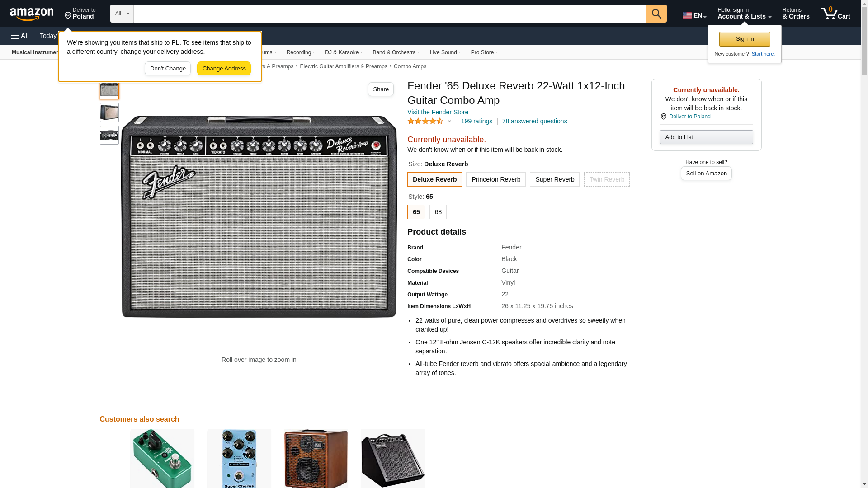
Task: Click the EN language flag selector
Action: 694,15
